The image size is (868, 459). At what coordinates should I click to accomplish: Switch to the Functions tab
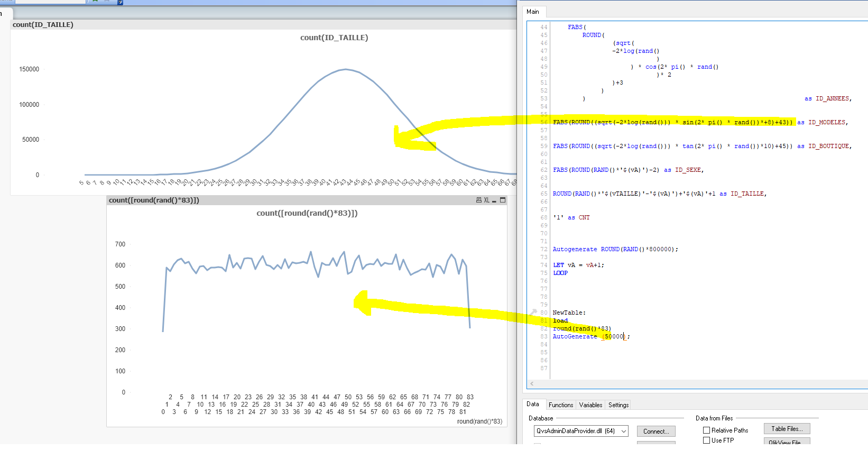point(560,405)
